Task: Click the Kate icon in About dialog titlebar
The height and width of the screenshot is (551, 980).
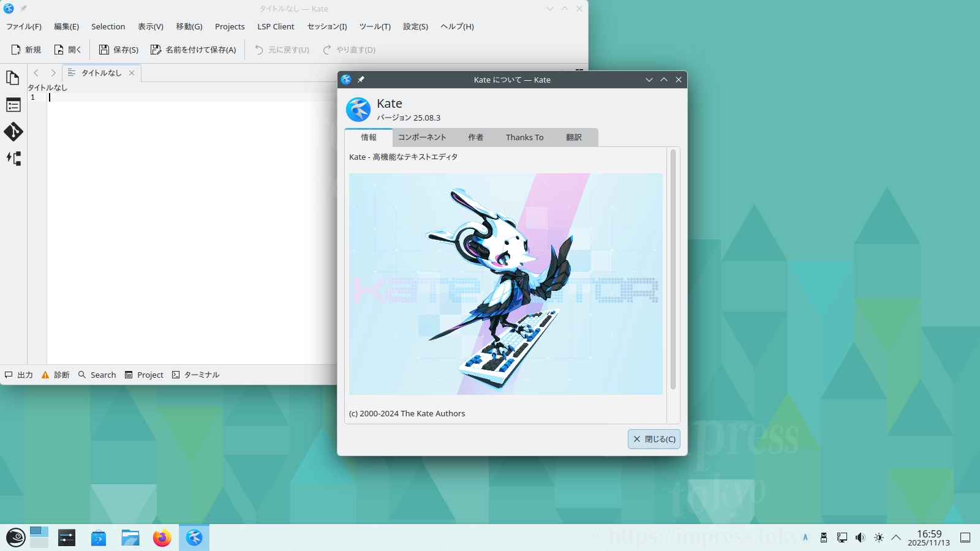Action: pos(346,80)
